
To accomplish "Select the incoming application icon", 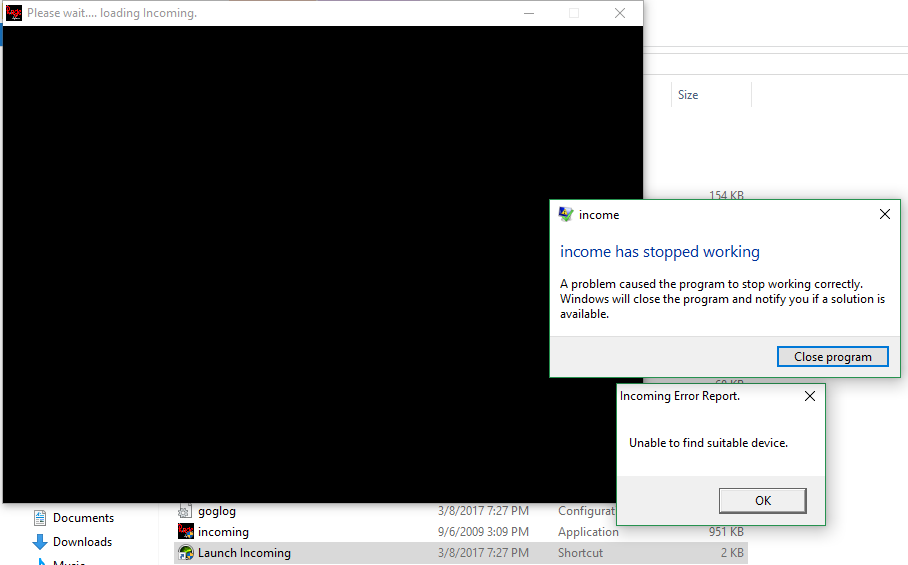I will (x=185, y=531).
